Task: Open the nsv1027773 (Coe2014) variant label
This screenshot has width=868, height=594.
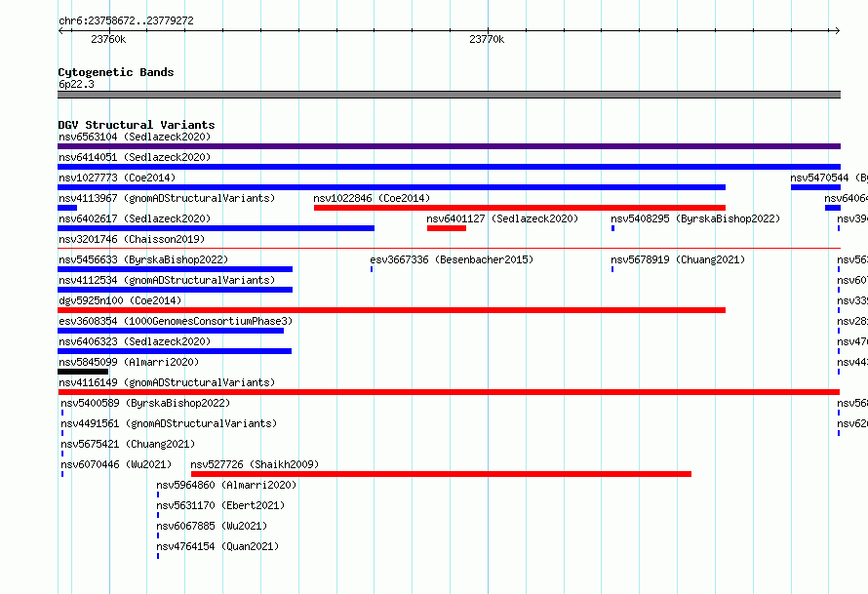Action: click(x=117, y=178)
